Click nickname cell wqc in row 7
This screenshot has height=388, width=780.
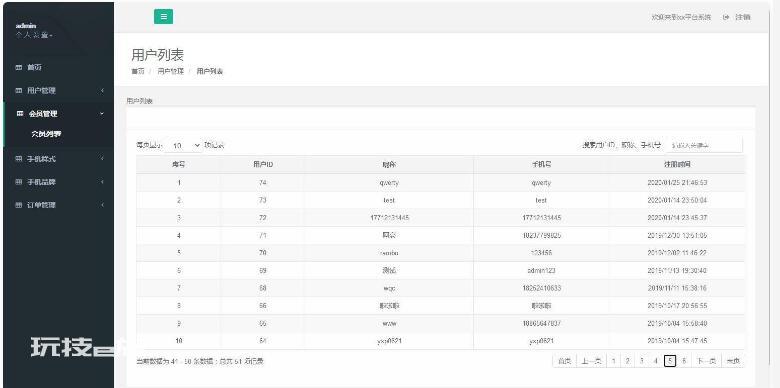tap(389, 288)
